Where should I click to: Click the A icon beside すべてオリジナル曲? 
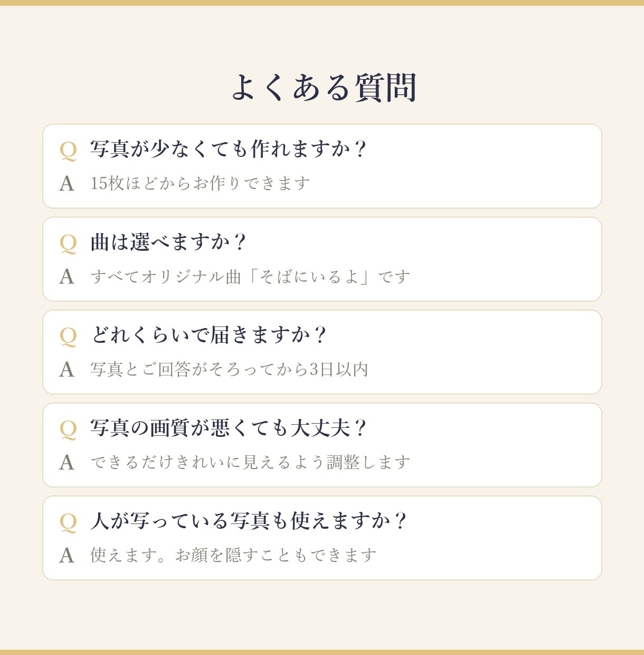click(67, 277)
